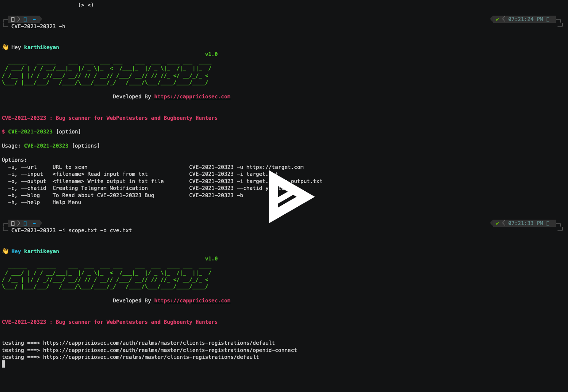
Task: Click the folder icon in the second prompt
Action: pos(25,223)
